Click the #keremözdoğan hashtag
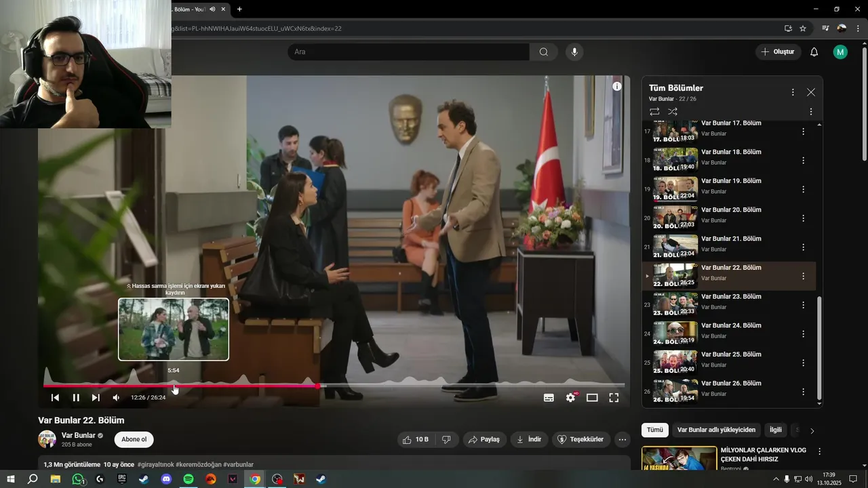 point(198,464)
